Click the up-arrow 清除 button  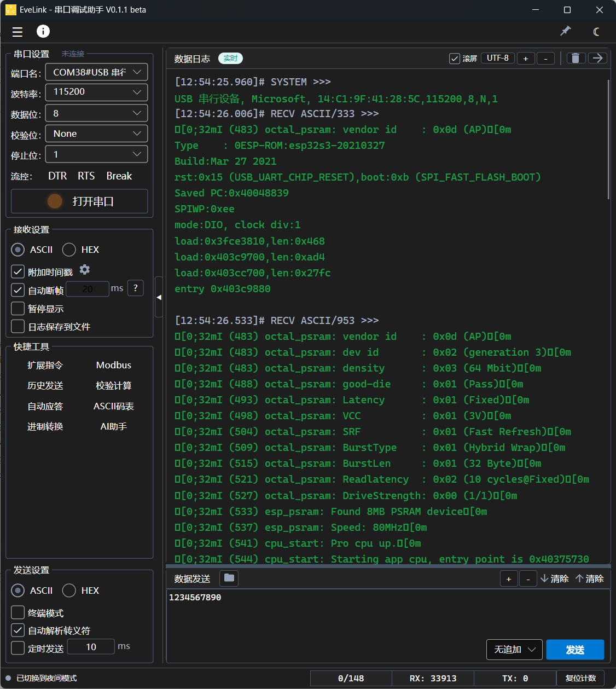point(590,578)
